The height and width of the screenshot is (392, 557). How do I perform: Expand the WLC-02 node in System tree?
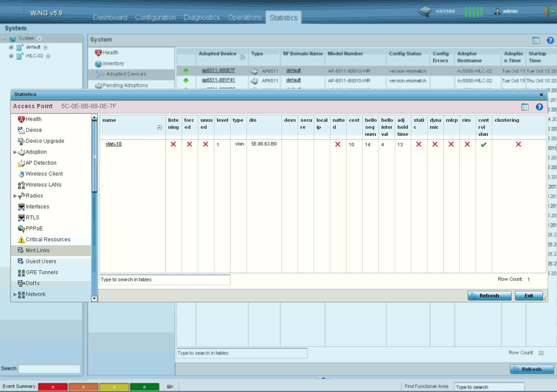tap(11, 56)
